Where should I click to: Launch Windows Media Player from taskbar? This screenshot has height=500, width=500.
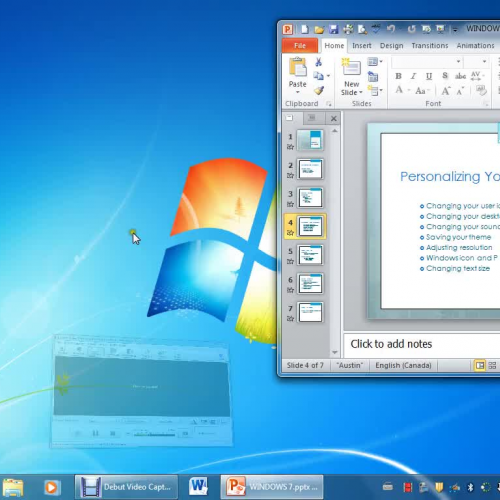[51, 488]
